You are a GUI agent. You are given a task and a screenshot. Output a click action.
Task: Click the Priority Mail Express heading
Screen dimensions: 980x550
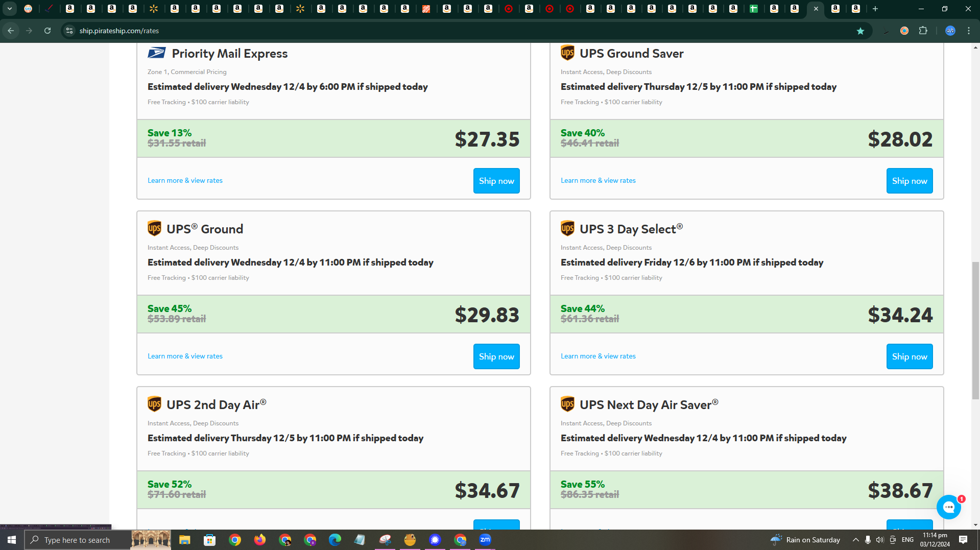point(230,53)
